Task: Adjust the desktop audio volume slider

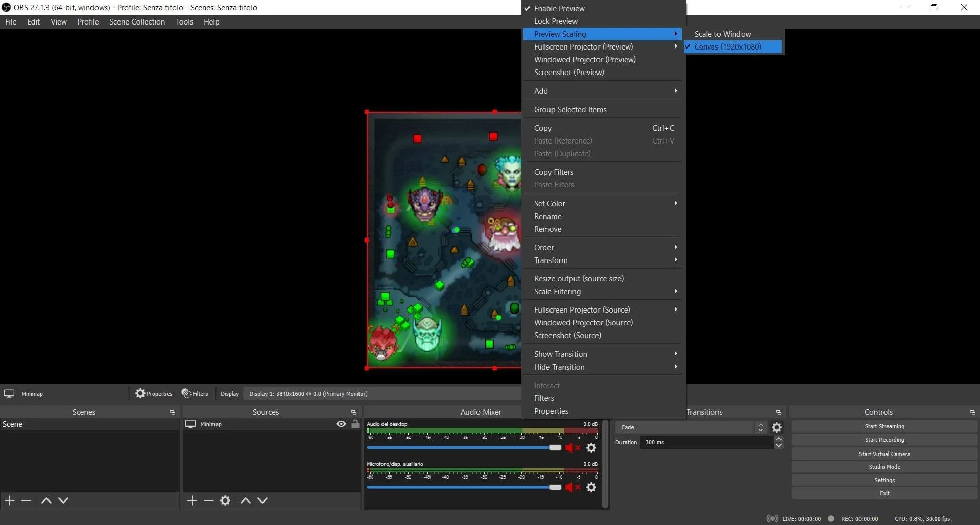Action: point(555,448)
